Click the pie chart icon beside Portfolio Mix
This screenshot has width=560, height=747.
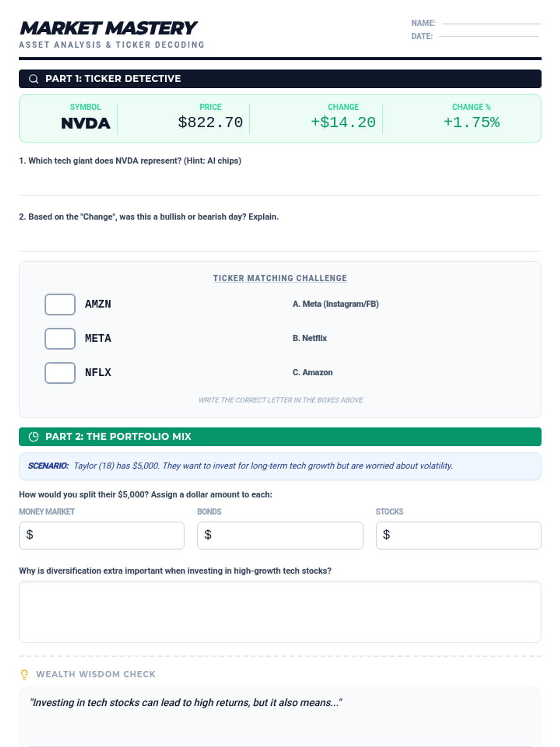34,437
